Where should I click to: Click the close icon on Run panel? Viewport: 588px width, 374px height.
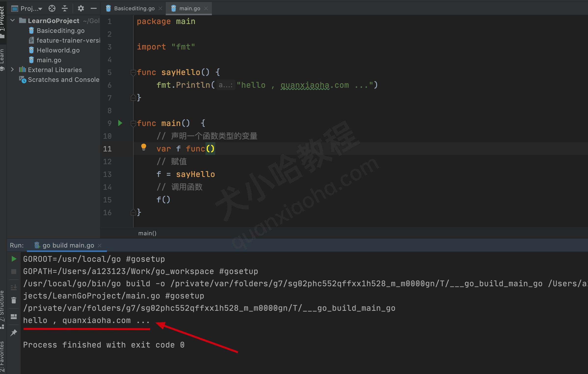coord(100,245)
